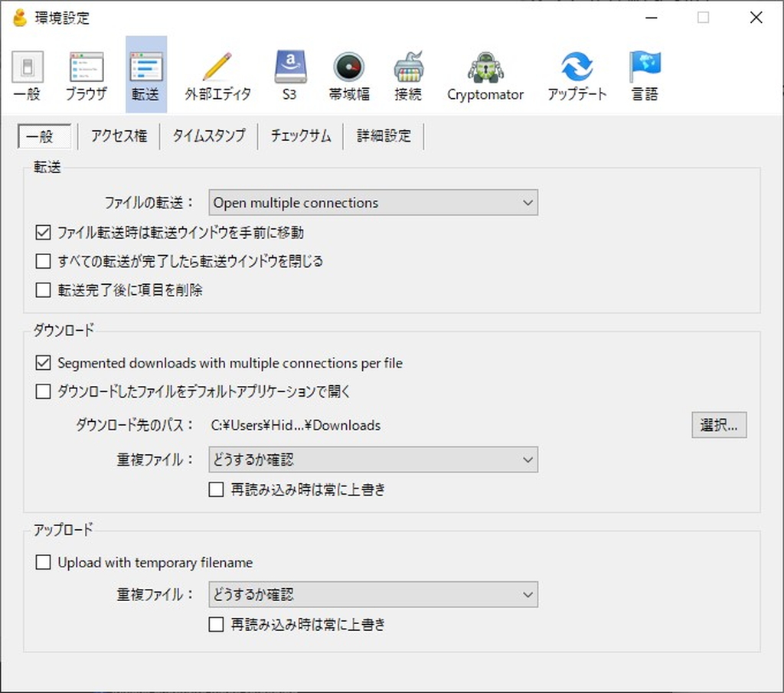
Task: Switch to the 詳細設定 tab
Action: pyautogui.click(x=383, y=136)
